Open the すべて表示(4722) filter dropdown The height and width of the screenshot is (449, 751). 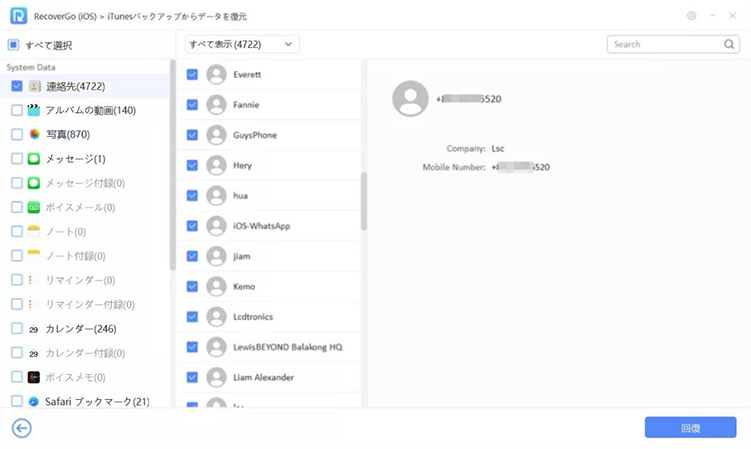(x=242, y=44)
